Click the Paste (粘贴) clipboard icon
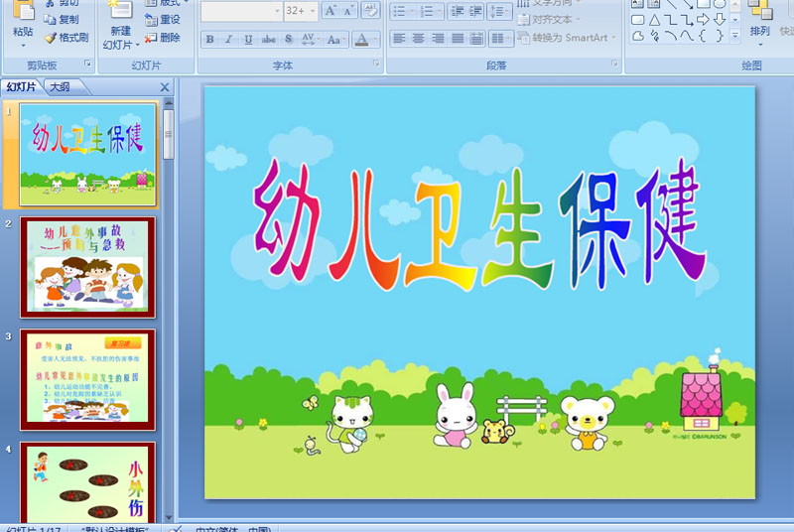This screenshot has width=794, height=532. click(x=23, y=10)
